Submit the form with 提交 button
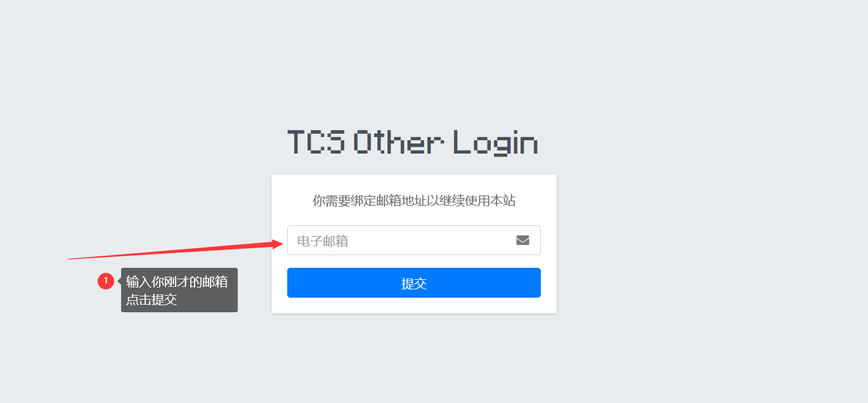Screen dimensions: 868x403 point(414,283)
